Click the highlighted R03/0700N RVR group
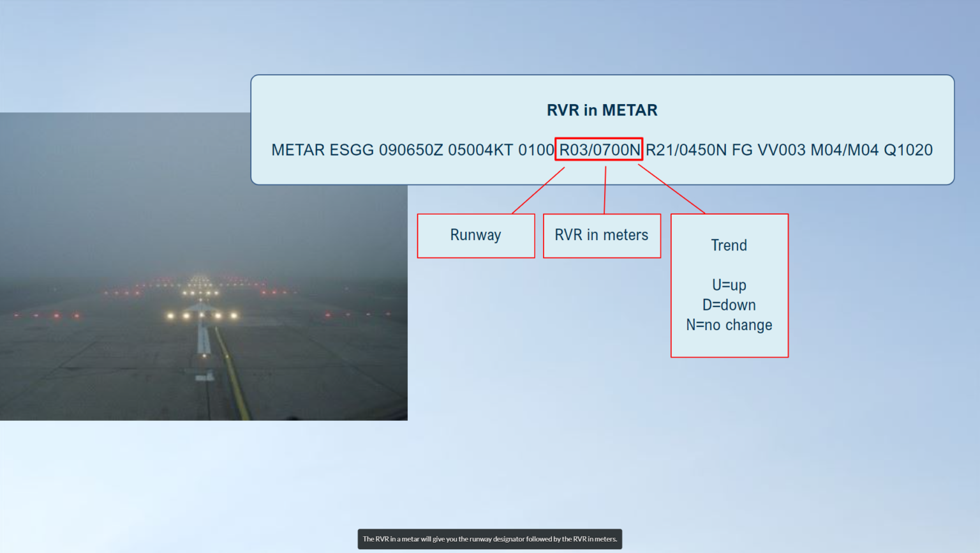Image resolution: width=980 pixels, height=553 pixels. point(599,149)
